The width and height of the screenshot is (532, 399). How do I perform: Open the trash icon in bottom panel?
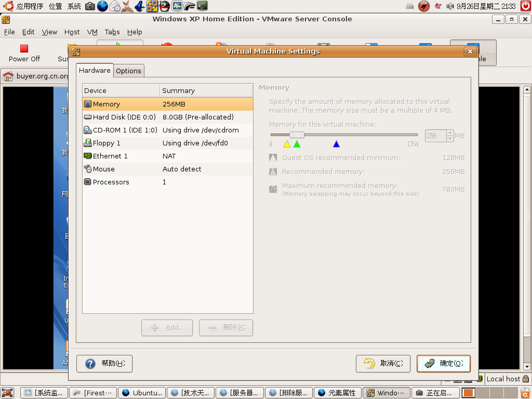525,393
